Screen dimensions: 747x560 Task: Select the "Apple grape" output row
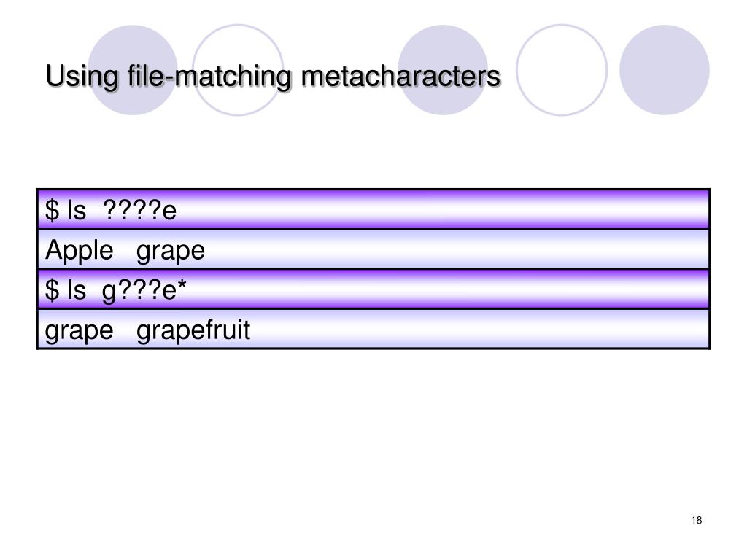tap(373, 249)
